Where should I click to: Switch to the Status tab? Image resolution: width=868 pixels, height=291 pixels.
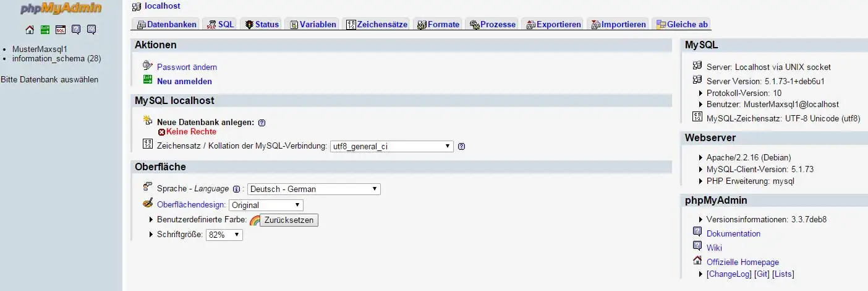pos(261,24)
